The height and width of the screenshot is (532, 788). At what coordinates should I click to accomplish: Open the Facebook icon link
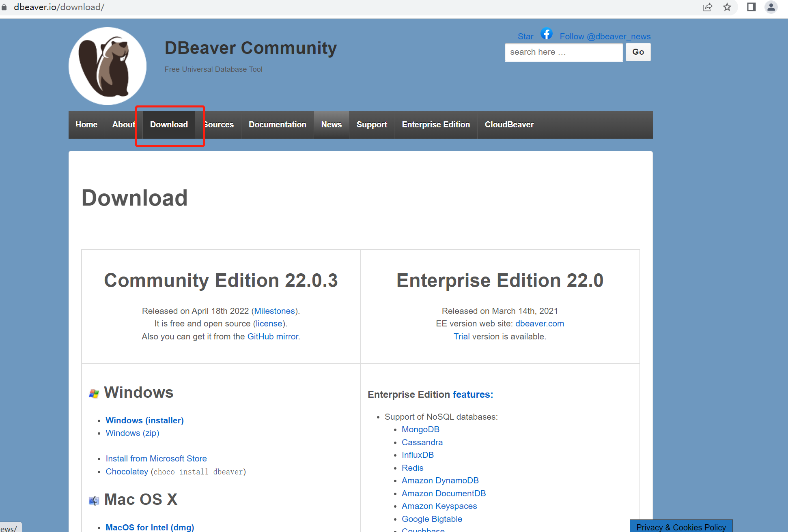point(546,34)
